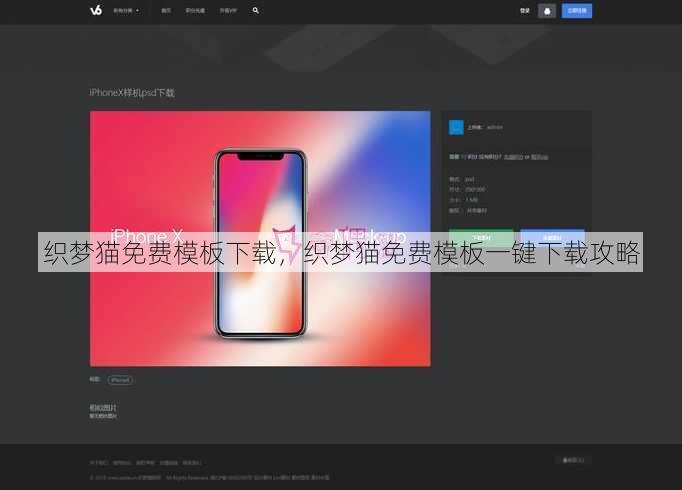Open the first nav link after the category dropdown
This screenshot has width=682, height=490.
coord(166,10)
